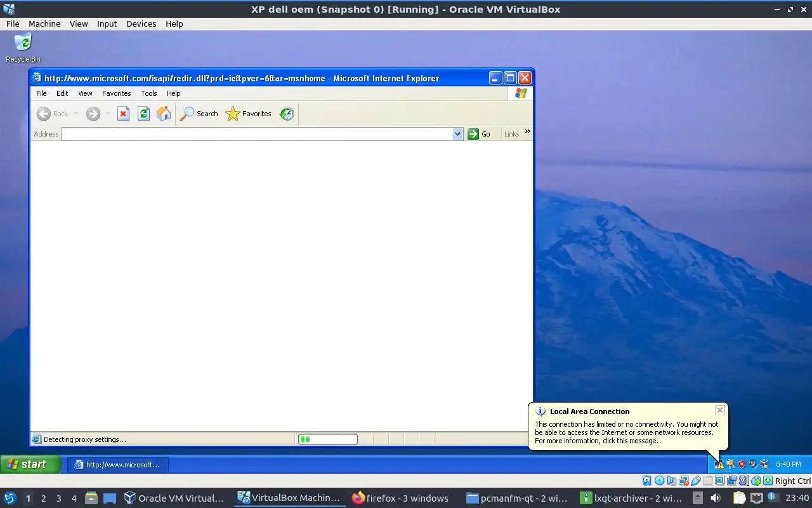Click host panel volume speaker icon
Image resolution: width=812 pixels, height=508 pixels.
point(716,498)
